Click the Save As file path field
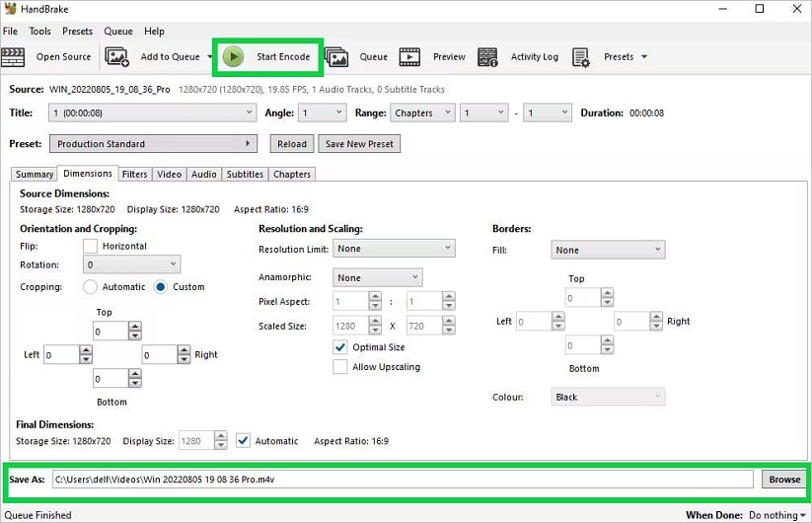The height and width of the screenshot is (523, 812). click(402, 480)
